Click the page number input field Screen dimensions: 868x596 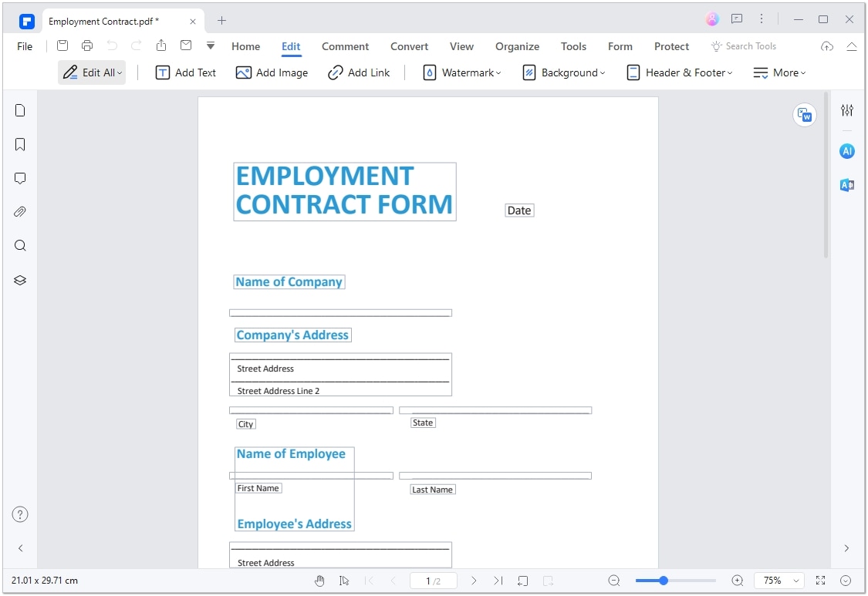434,581
